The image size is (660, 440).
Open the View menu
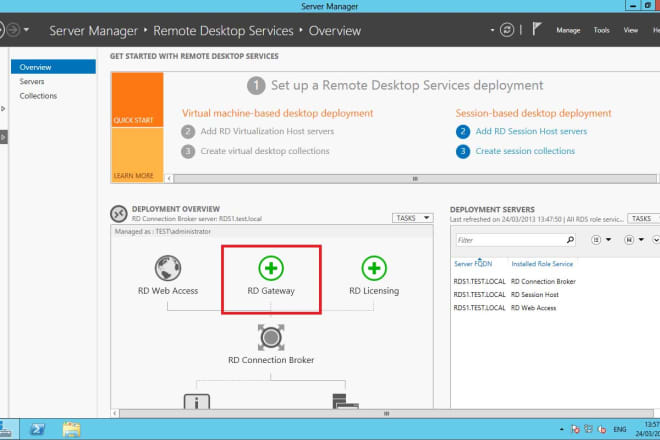tap(631, 30)
